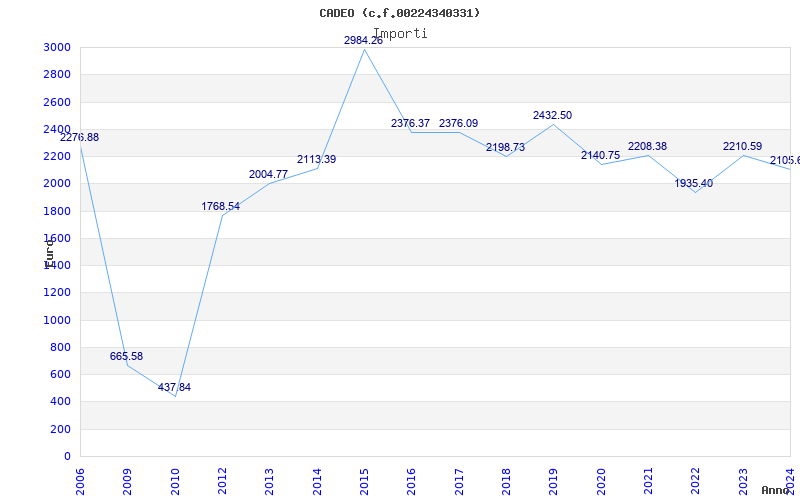Click the x-axis year 2014
Image resolution: width=800 pixels, height=500 pixels.
[x=317, y=482]
